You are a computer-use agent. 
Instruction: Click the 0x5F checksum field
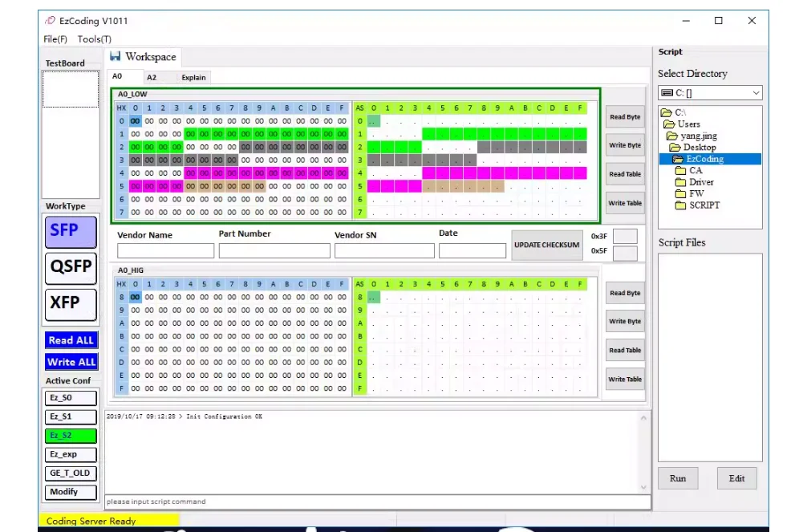(625, 254)
